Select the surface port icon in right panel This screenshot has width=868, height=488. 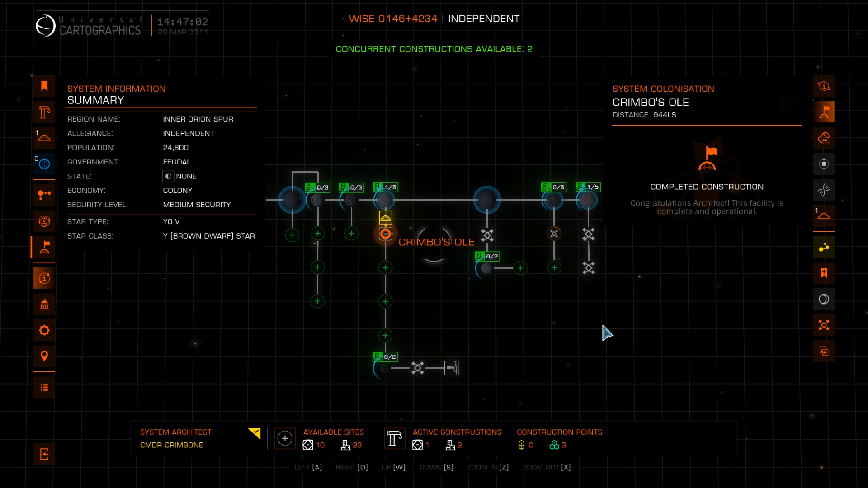824,216
